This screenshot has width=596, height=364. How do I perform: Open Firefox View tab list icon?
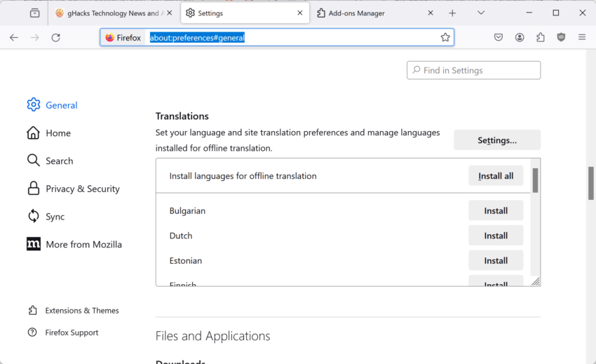34,13
